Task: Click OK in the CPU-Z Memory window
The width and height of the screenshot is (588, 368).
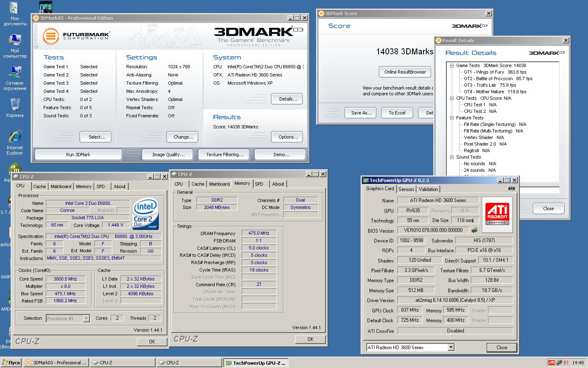Action: tap(310, 339)
